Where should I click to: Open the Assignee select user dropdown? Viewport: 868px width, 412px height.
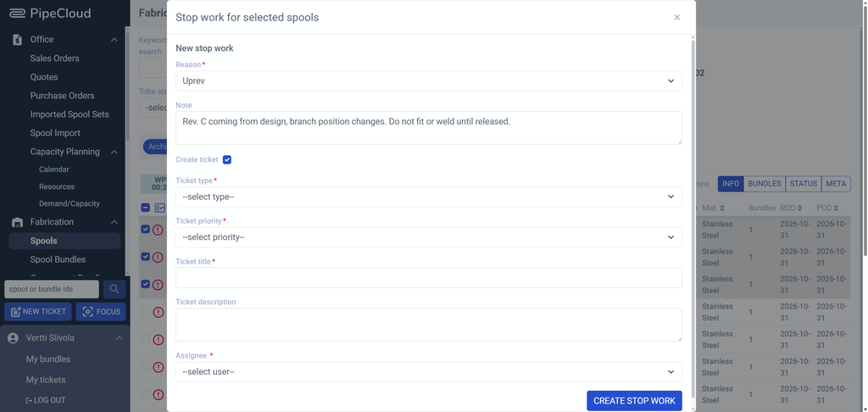click(x=428, y=371)
